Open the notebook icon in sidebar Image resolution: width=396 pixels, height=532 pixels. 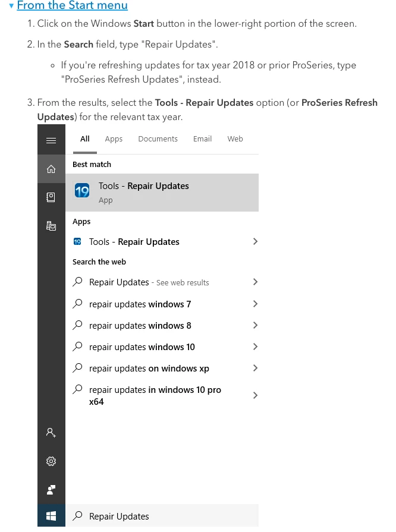coord(51,197)
